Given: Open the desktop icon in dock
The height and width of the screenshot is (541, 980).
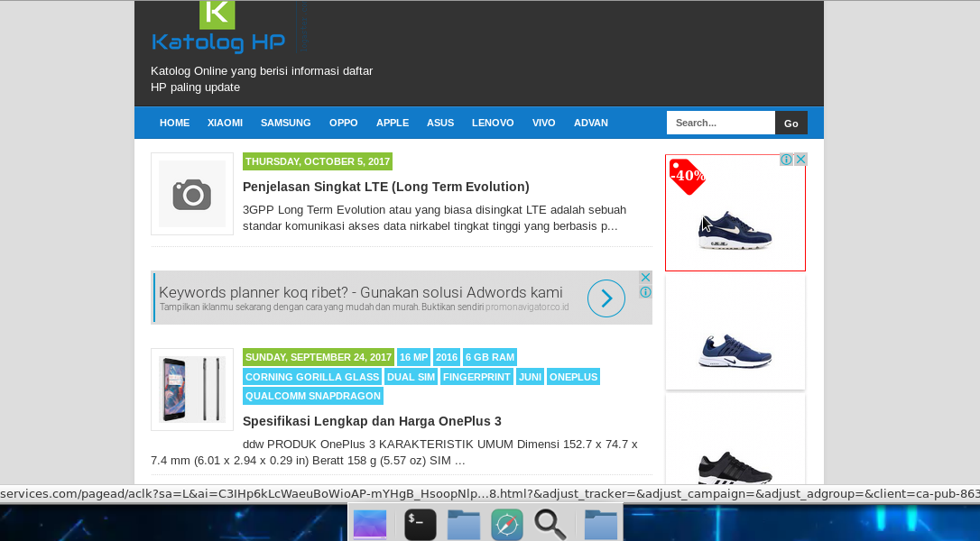Looking at the screenshot, I should coord(370,524).
